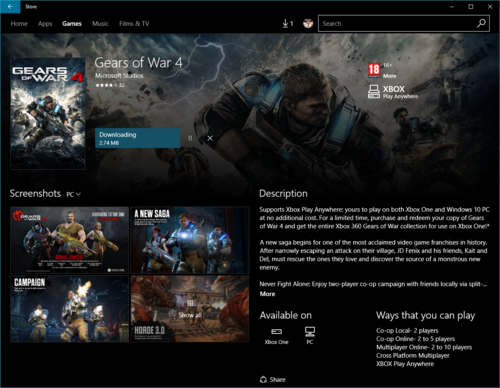500x388 pixels.
Task: Open the Home tab
Action: [19, 24]
